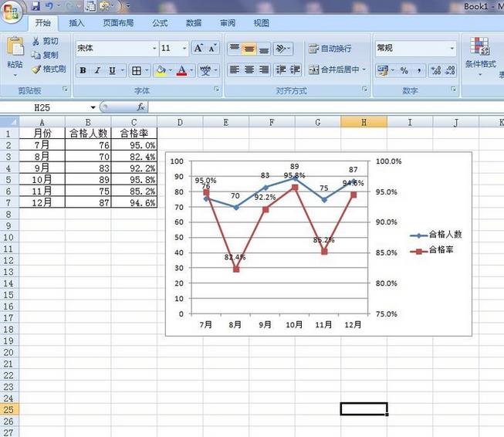Open the text orientation options
The height and width of the screenshot is (437, 504).
click(x=282, y=48)
